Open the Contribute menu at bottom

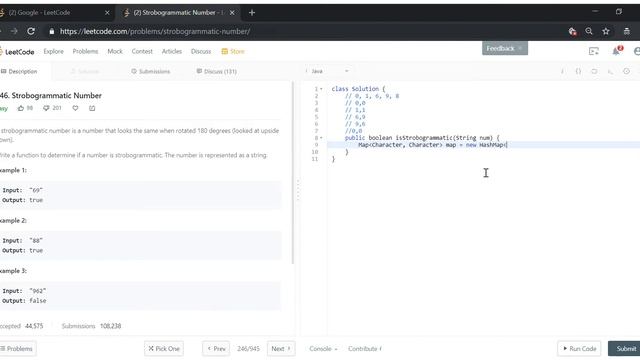pyautogui.click(x=365, y=349)
